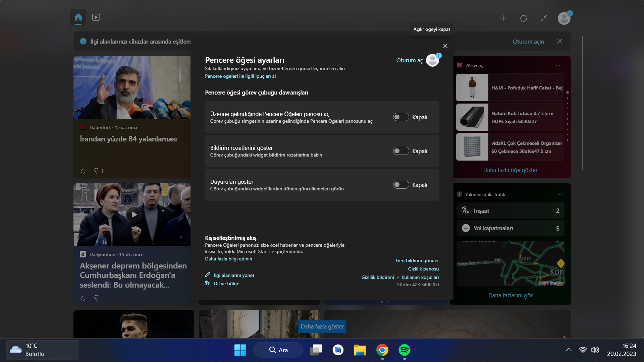Toggle the Duyuruları göster switch
Screen dimensions: 644x362
coord(401,185)
